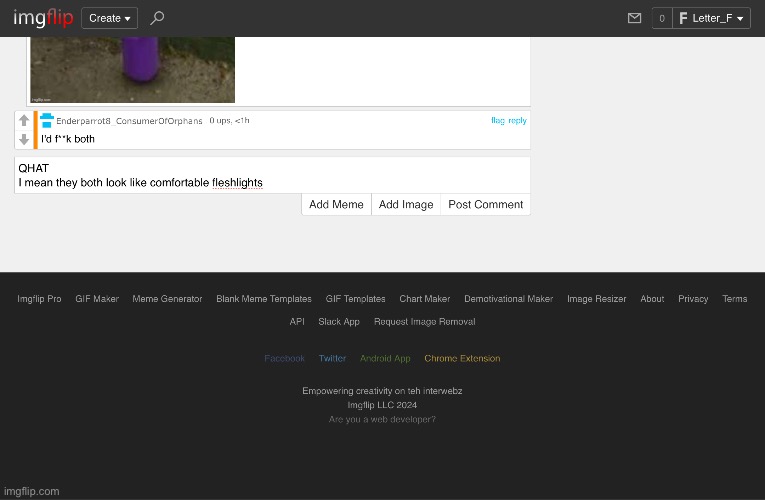765x500 pixels.
Task: Expand the Create dropdown menu
Action: (x=109, y=18)
